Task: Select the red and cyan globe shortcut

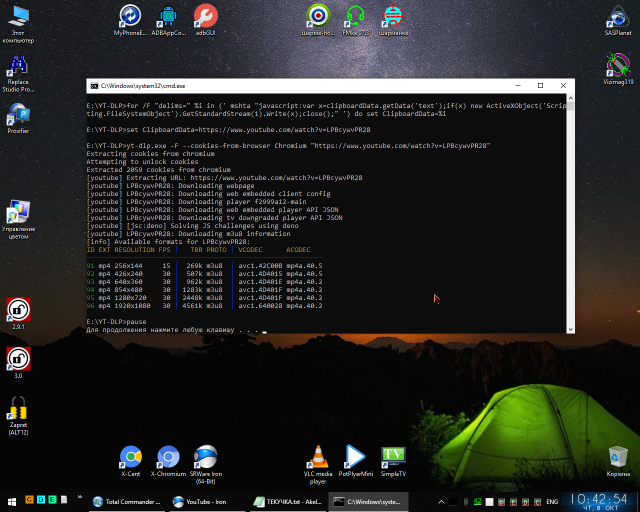Action: click(393, 20)
